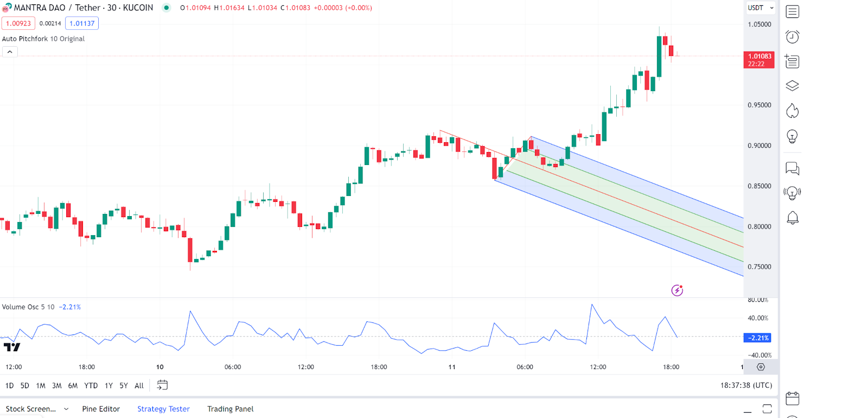Open the Alerts alarm clock icon
868x418 pixels.
(x=792, y=36)
